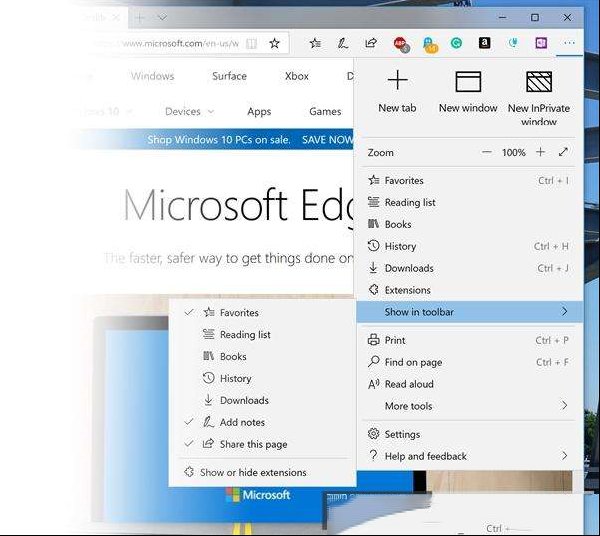Open the Surface link on the page
The image size is (600, 536).
click(x=229, y=76)
